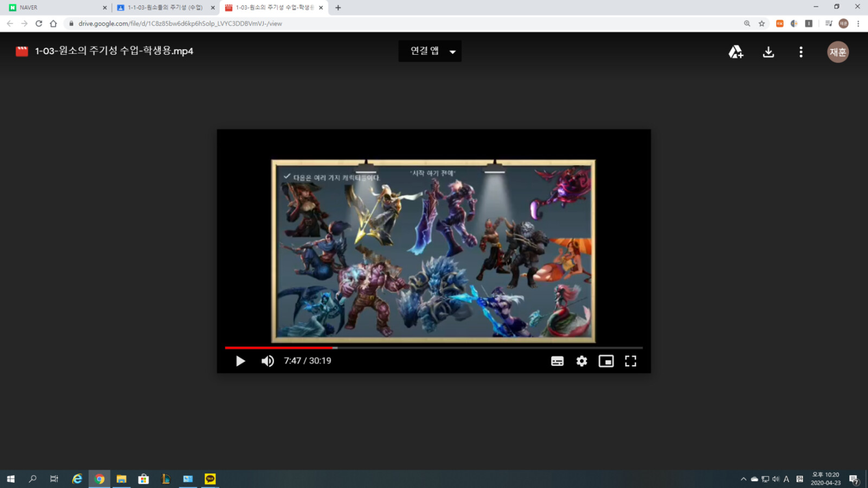This screenshot has width=868, height=488.
Task: Download the mp4 file
Action: 768,52
